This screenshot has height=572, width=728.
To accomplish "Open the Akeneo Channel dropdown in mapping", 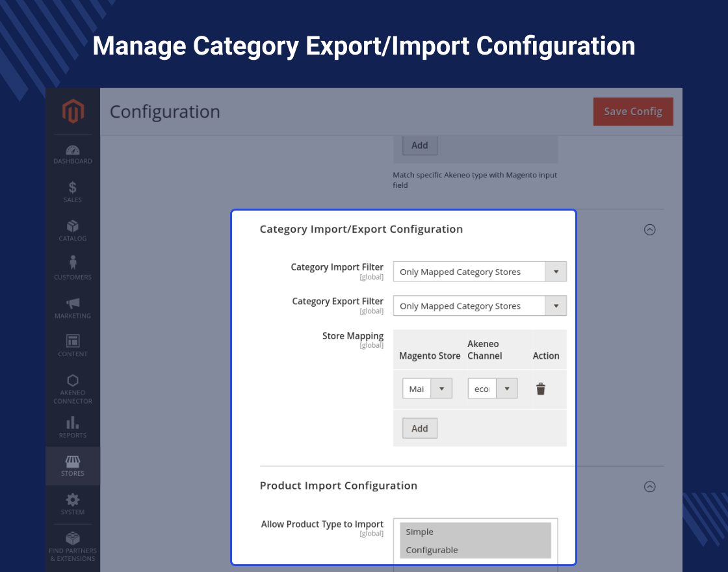I will 493,389.
